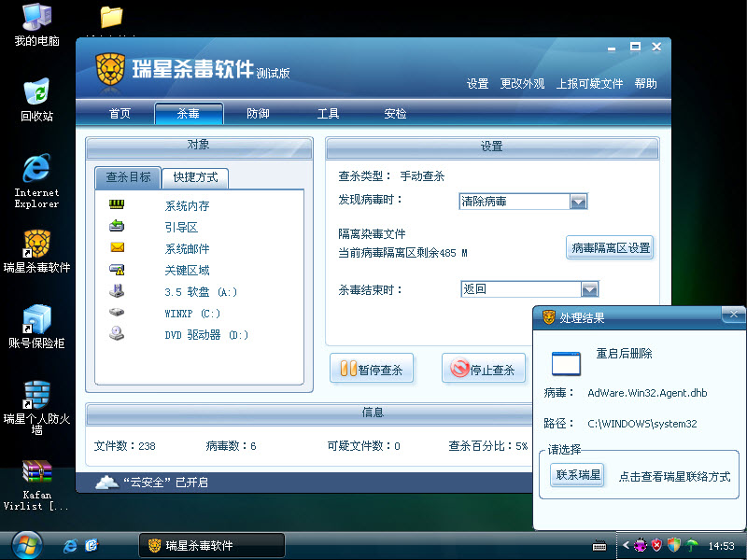Switch to the 杀毒 tab

pyautogui.click(x=189, y=113)
